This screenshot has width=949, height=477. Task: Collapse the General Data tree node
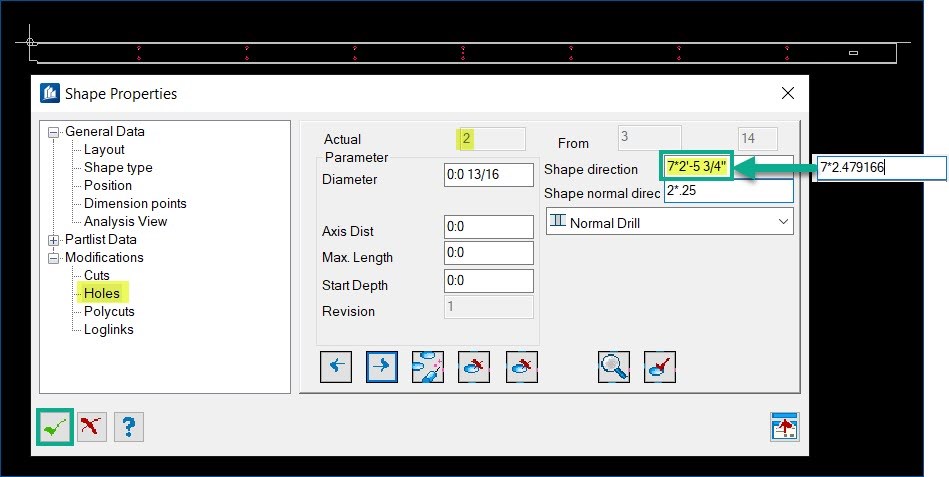54,132
